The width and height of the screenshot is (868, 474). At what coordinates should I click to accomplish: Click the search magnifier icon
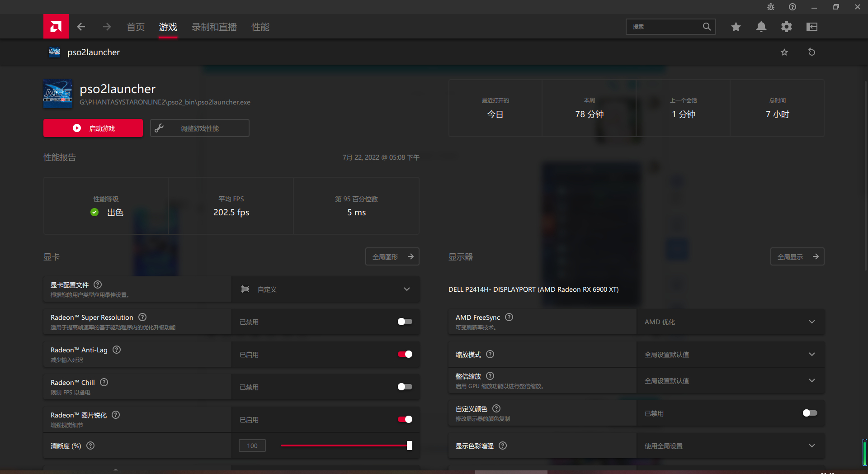(707, 27)
